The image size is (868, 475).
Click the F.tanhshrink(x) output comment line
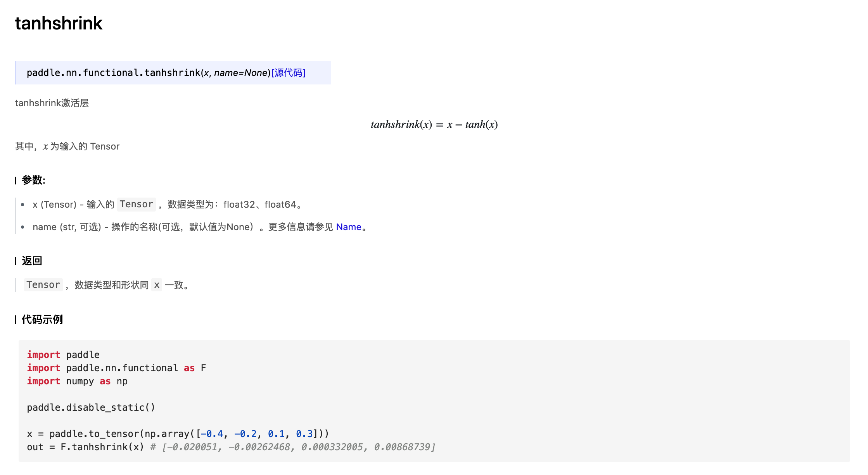231,447
